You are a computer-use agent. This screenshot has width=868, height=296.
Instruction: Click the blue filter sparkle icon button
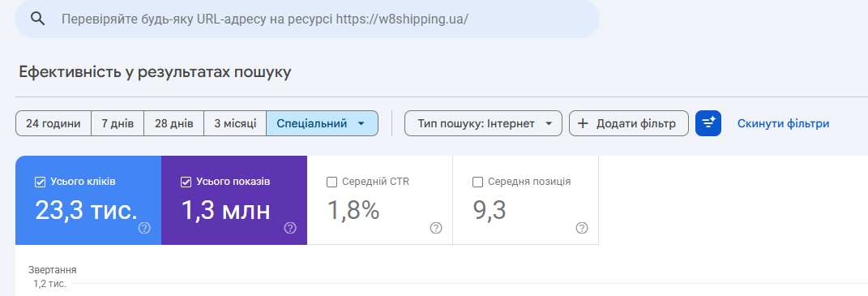[x=708, y=123]
